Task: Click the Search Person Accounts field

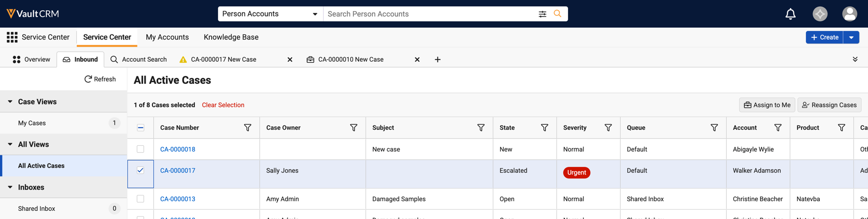Action: (429, 14)
